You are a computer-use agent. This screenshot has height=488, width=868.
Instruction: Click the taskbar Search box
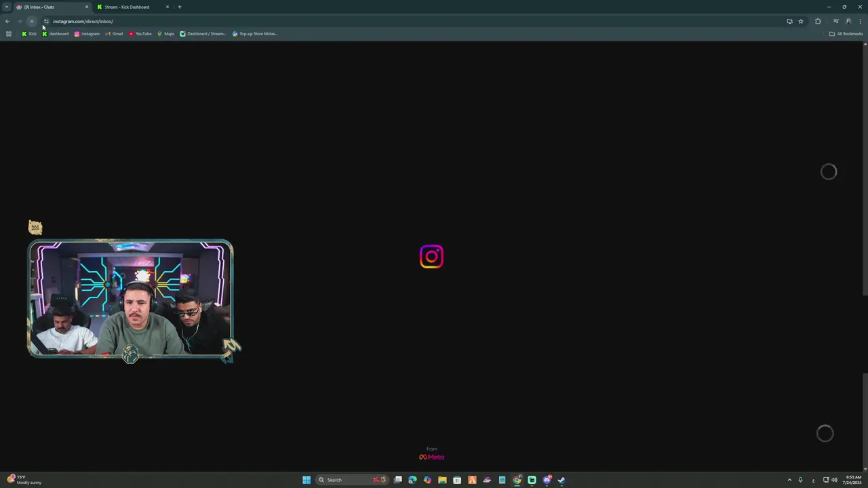[352, 480]
